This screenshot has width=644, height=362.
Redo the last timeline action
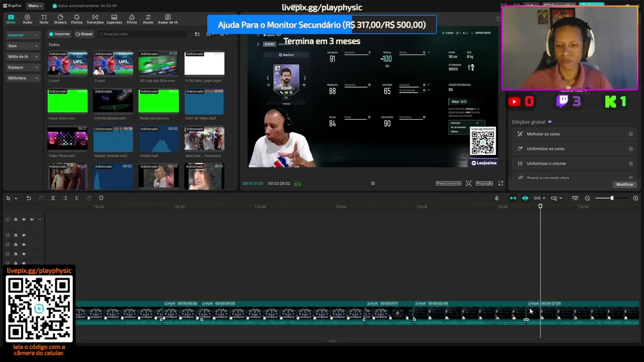(x=41, y=198)
